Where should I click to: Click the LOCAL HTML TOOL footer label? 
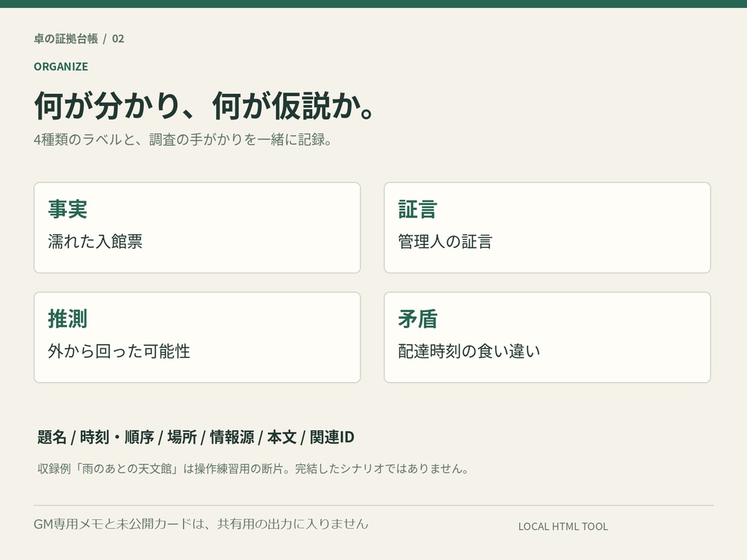coord(563,526)
